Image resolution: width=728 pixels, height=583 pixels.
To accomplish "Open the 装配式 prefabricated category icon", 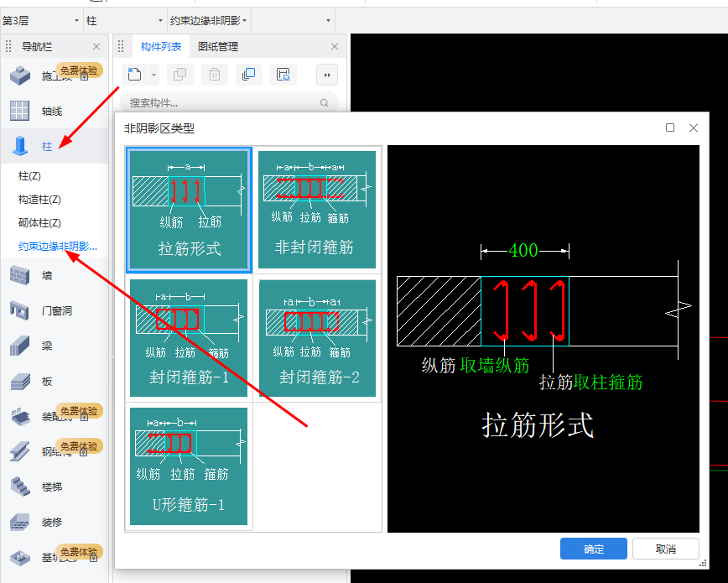I will point(20,416).
